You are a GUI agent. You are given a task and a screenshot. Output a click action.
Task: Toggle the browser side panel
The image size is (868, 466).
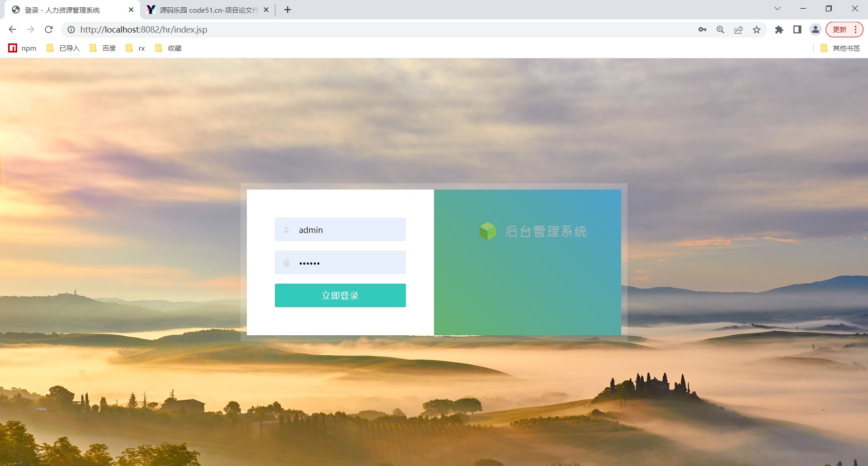click(x=797, y=29)
